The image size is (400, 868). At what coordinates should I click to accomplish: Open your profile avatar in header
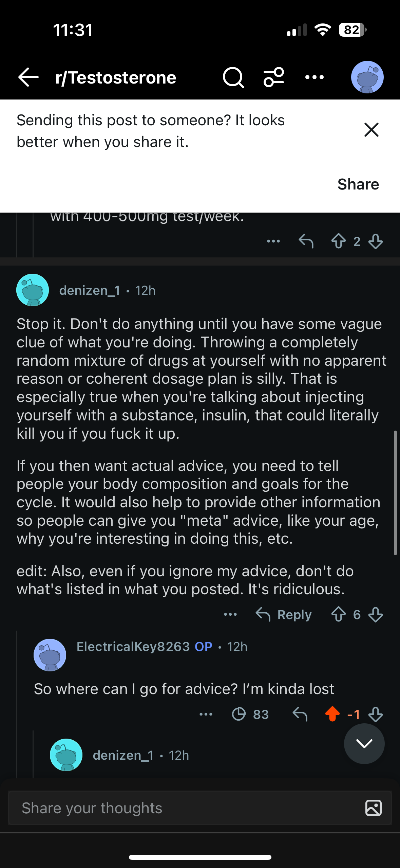click(x=367, y=77)
